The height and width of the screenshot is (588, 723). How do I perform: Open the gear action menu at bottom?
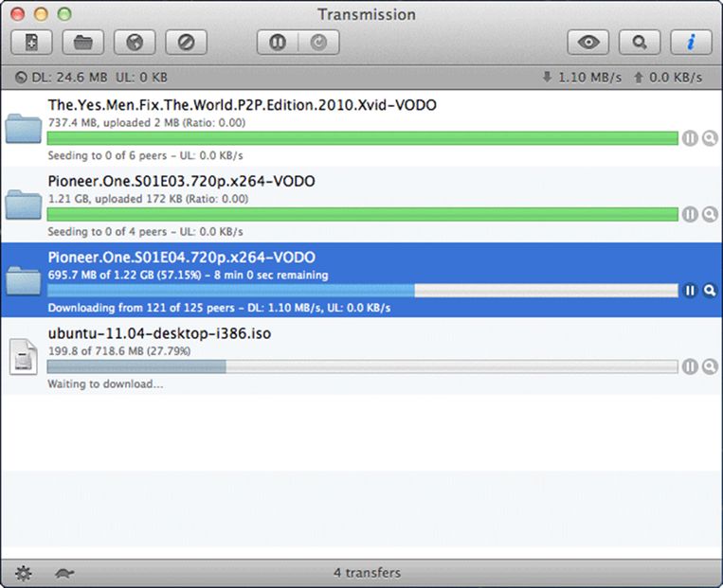[23, 573]
